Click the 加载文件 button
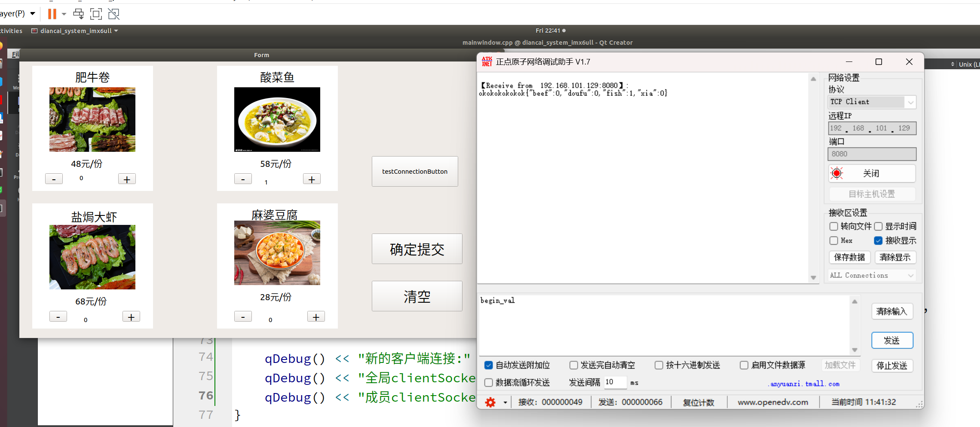 coord(840,365)
